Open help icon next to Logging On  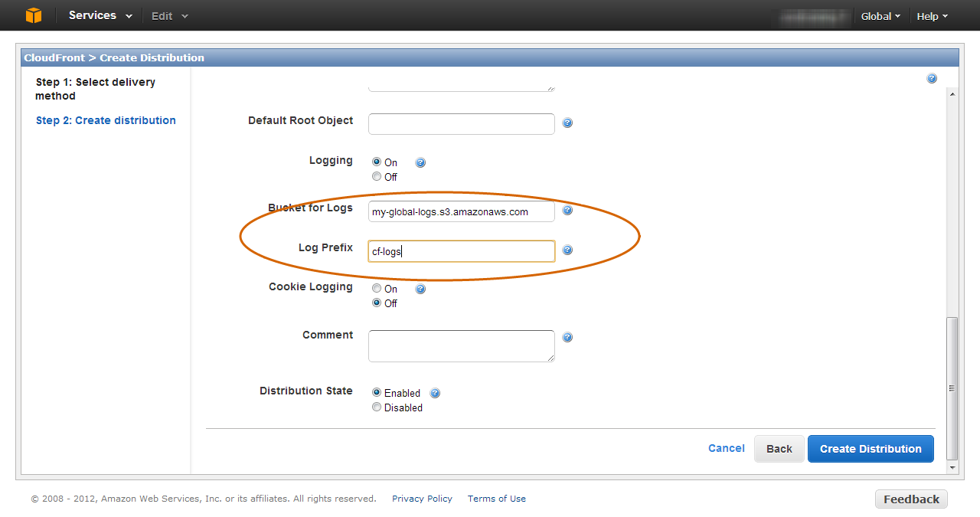pos(420,162)
